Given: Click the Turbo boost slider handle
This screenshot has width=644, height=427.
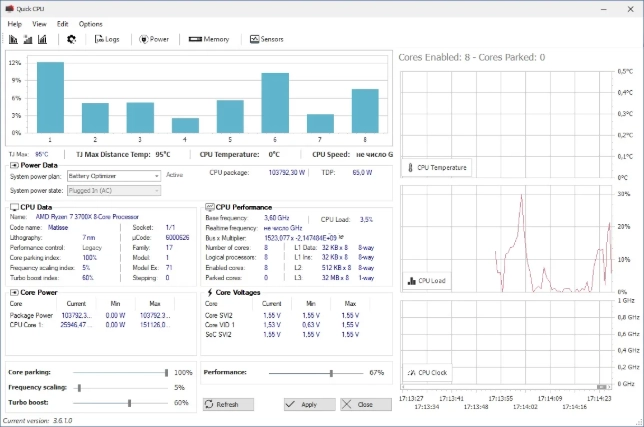Looking at the screenshot, I should [130, 402].
